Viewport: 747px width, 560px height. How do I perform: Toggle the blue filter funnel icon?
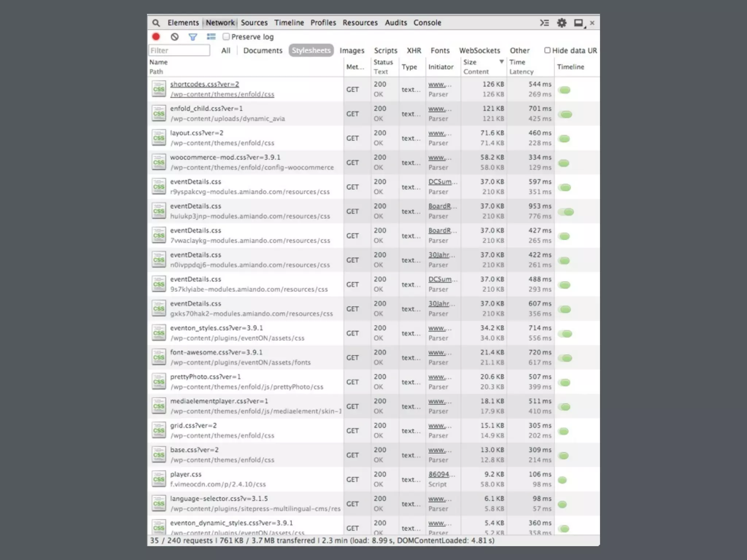point(193,37)
